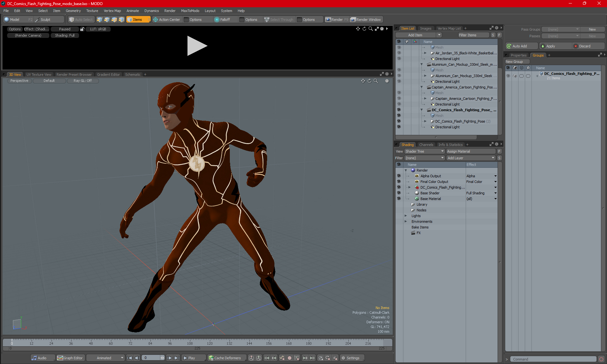Expand the Lights shader tree node
Image resolution: width=607 pixels, height=364 pixels.
click(406, 216)
